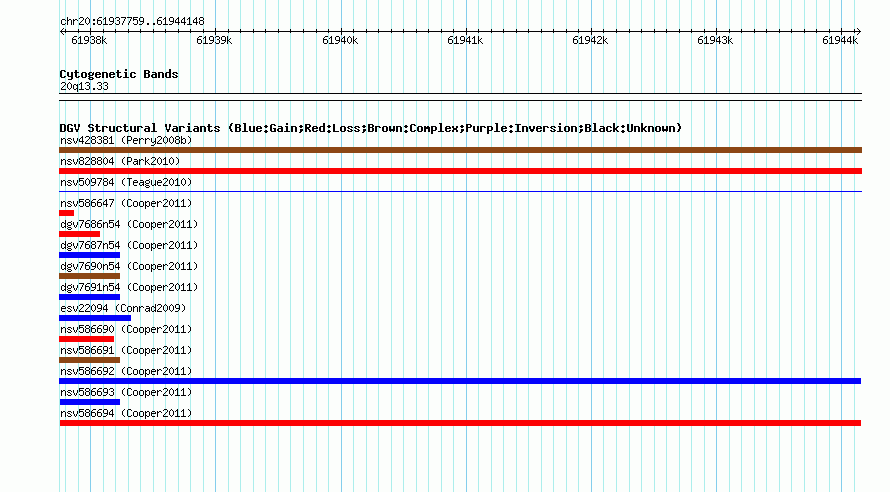Open nsv586691 (Cooper2011) variant label
Image resolution: width=890 pixels, height=492 pixels.
tap(126, 350)
